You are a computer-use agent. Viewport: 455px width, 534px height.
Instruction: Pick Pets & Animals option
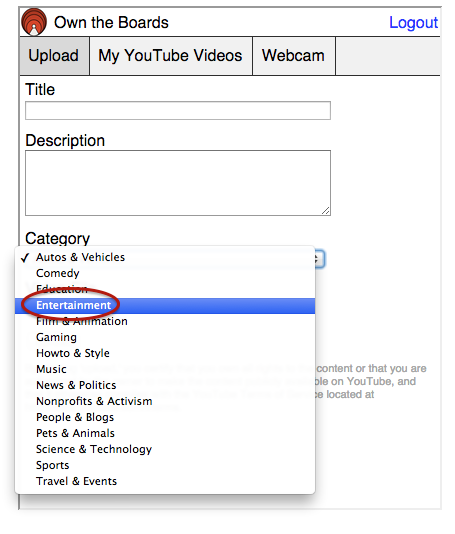coord(165,433)
